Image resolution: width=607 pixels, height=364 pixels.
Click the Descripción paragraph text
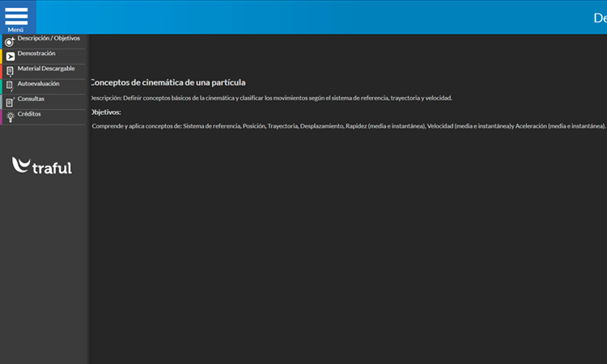point(271,98)
